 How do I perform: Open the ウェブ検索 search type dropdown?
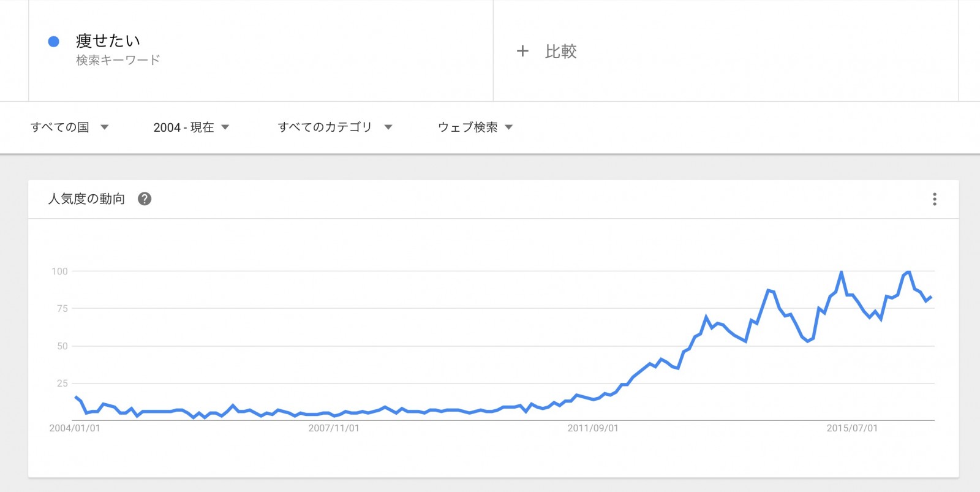(475, 127)
